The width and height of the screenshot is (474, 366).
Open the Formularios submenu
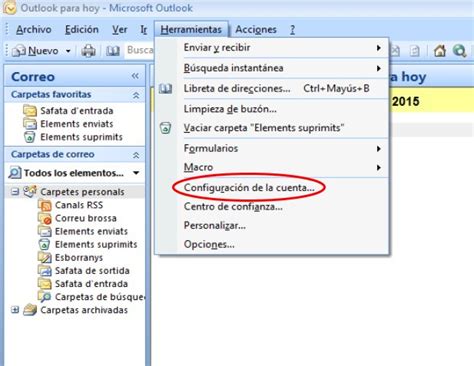[273, 148]
